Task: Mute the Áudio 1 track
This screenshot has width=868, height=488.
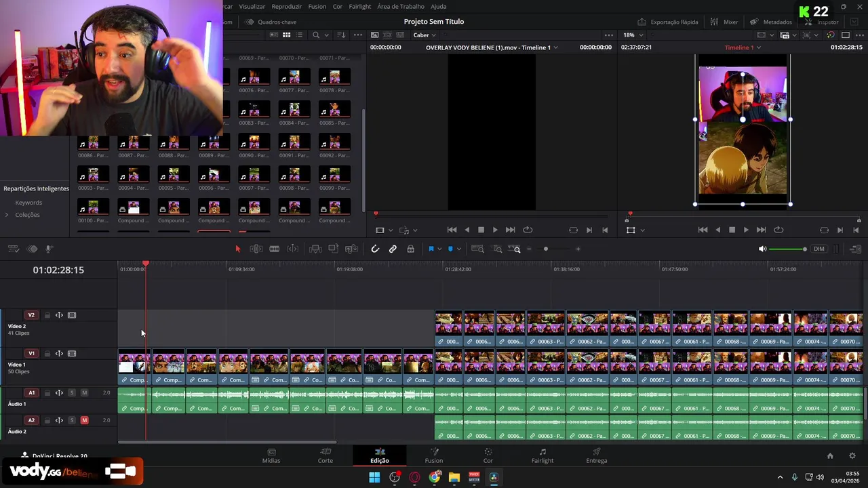Action: (84, 392)
